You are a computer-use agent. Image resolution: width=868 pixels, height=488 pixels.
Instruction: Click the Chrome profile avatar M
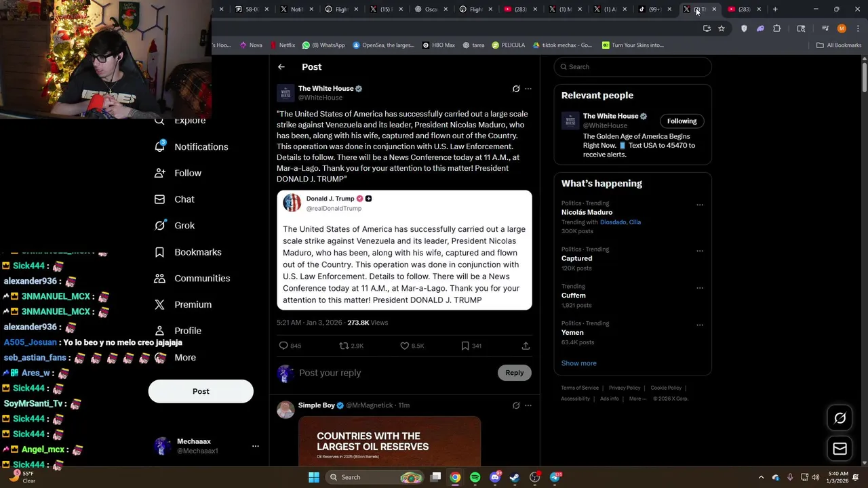pos(842,28)
